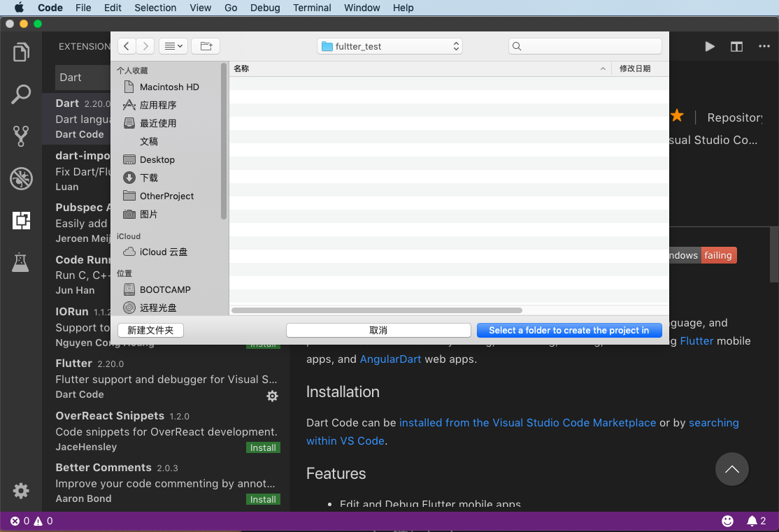
Task: Open the Apple menu
Action: (19, 8)
